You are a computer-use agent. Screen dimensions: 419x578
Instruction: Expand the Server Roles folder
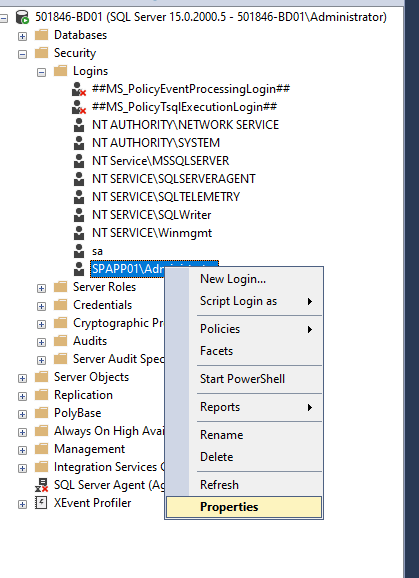(41, 288)
